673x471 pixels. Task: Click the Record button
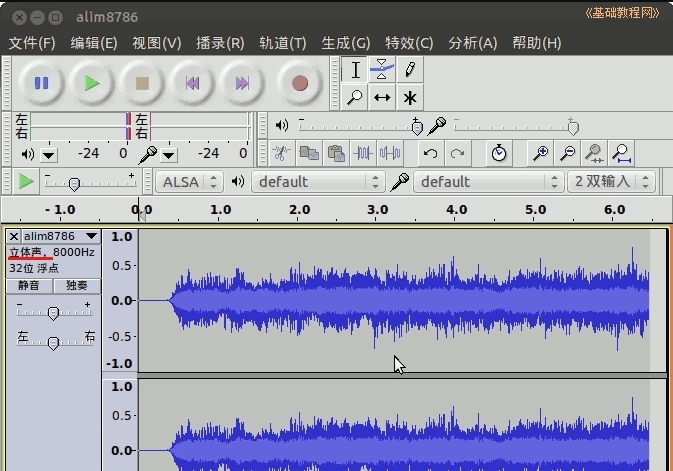coord(299,83)
